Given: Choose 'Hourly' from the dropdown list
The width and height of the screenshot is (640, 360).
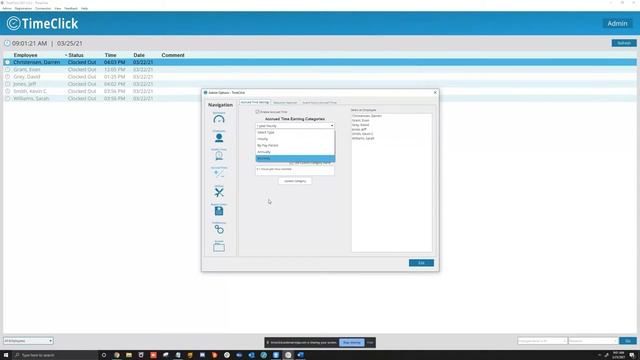Looking at the screenshot, I should pyautogui.click(x=295, y=139).
